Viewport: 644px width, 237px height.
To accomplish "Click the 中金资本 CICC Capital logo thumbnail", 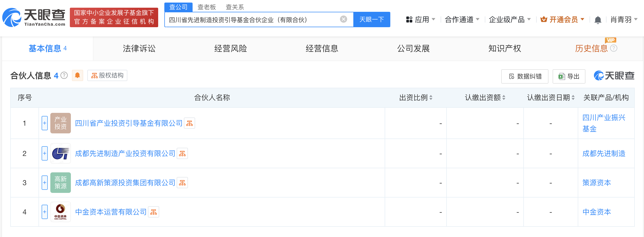I will [x=60, y=212].
